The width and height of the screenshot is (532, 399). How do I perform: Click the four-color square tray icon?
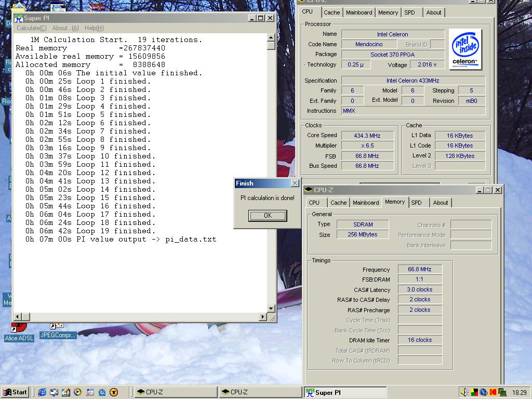[x=474, y=392]
